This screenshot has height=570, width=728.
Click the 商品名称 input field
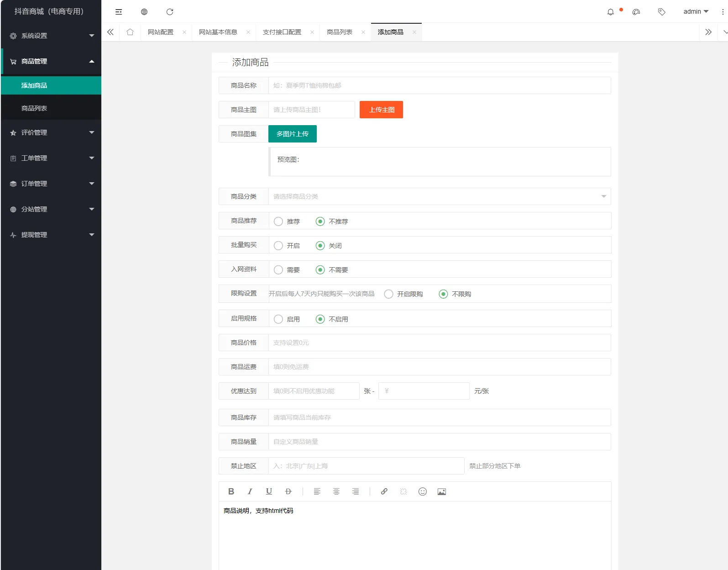(439, 85)
